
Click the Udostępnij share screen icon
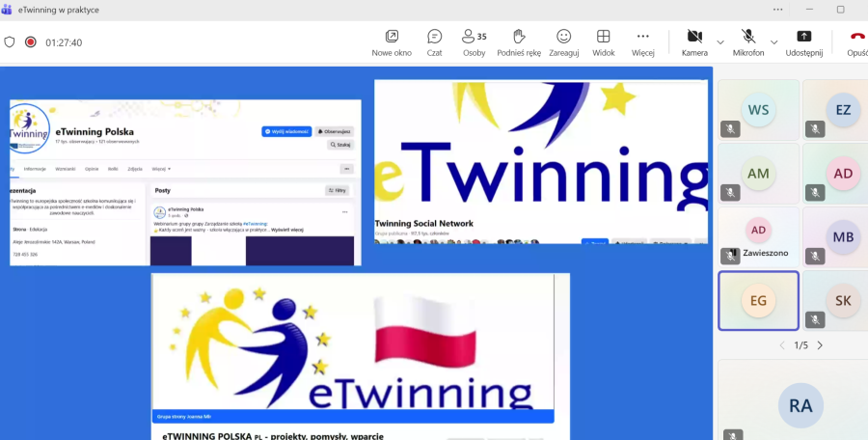click(x=803, y=37)
